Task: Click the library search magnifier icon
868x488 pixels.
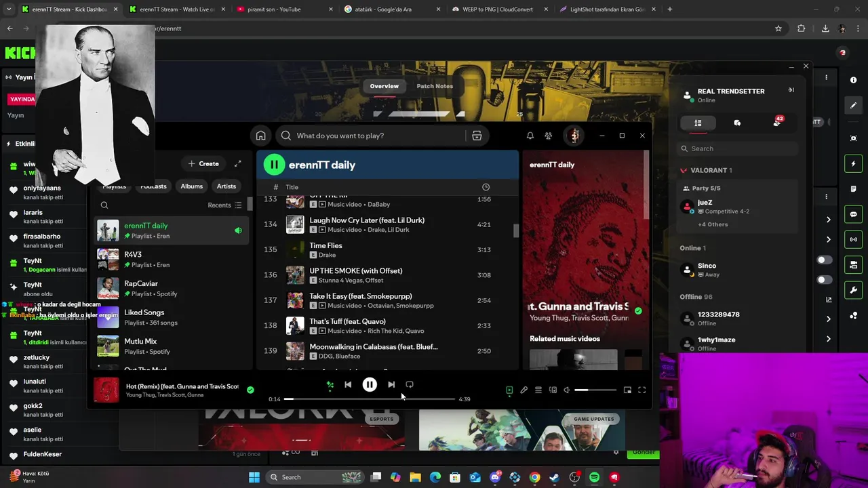Action: [104, 205]
